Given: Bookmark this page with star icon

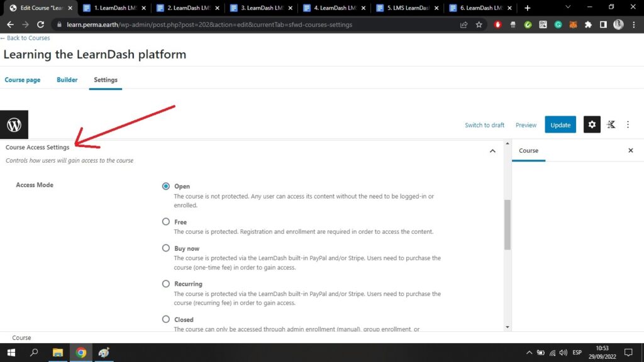Looking at the screenshot, I should coord(479,25).
